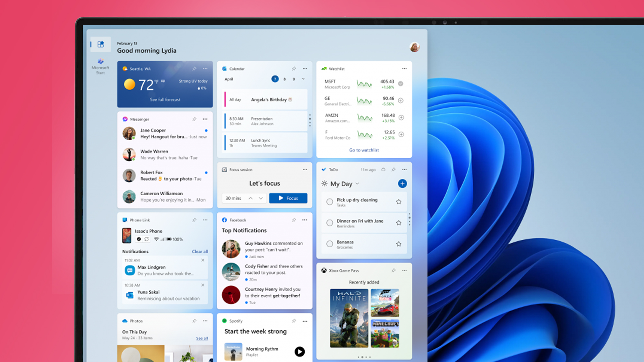Open Xbox Game Pass more options
Image resolution: width=644 pixels, height=362 pixels.
coord(404,271)
